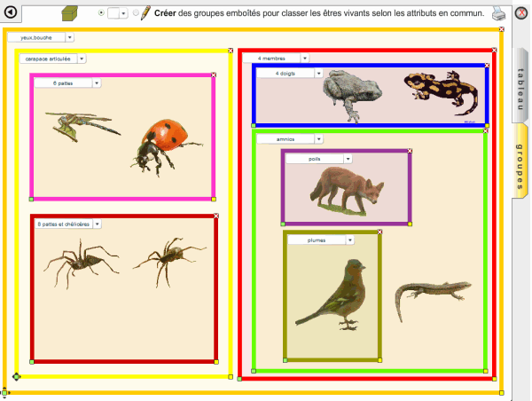Click the pink group's green corner handle

pos(31,200)
